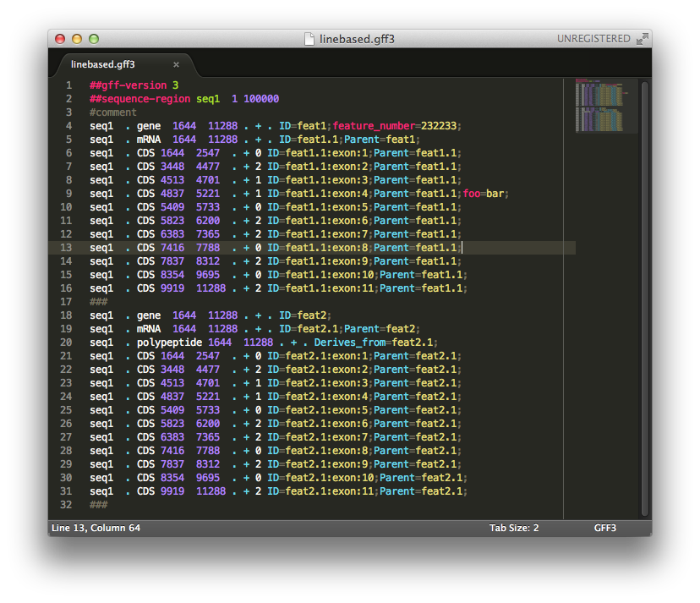Screen dimensions: 700x603
Task: Click the document icon in title bar
Action: [309, 39]
